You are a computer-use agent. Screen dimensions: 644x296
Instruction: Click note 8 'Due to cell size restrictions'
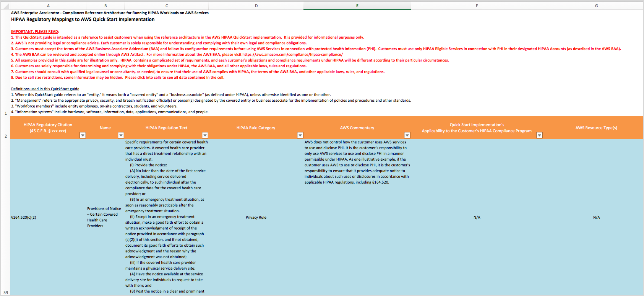[x=118, y=78]
